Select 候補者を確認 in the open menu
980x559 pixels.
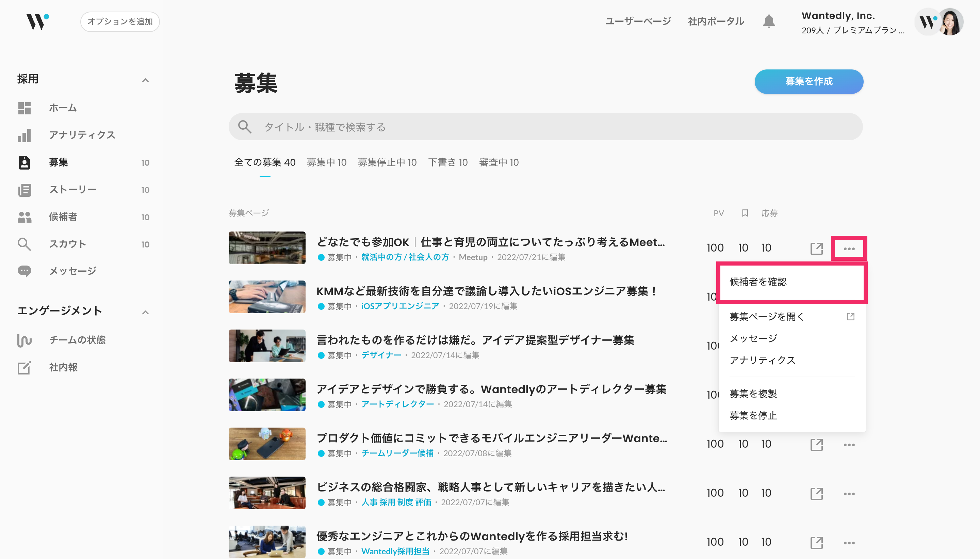point(758,282)
